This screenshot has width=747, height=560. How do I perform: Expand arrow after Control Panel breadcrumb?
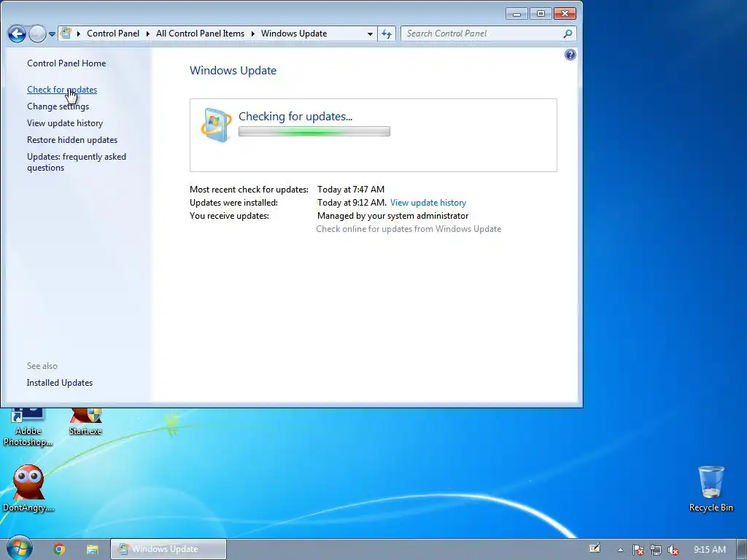click(x=147, y=34)
